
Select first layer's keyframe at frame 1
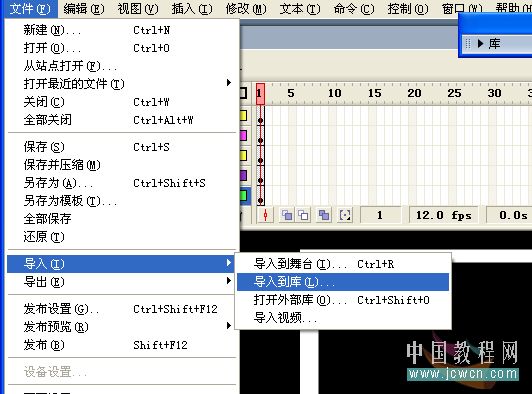[x=260, y=116]
